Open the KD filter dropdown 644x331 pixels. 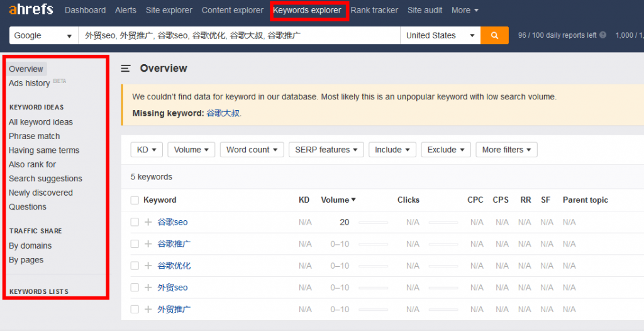pos(147,150)
